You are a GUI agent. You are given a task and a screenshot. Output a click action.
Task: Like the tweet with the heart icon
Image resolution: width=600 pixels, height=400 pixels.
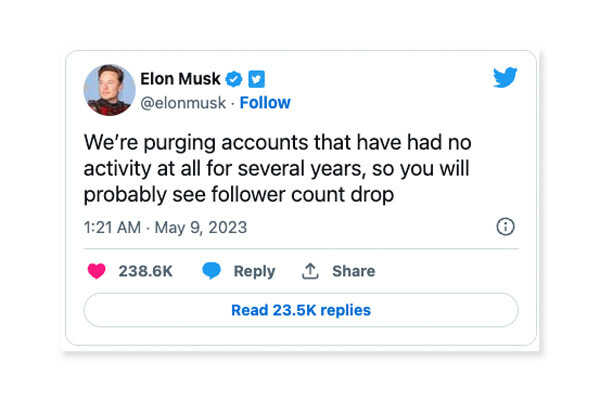(97, 271)
